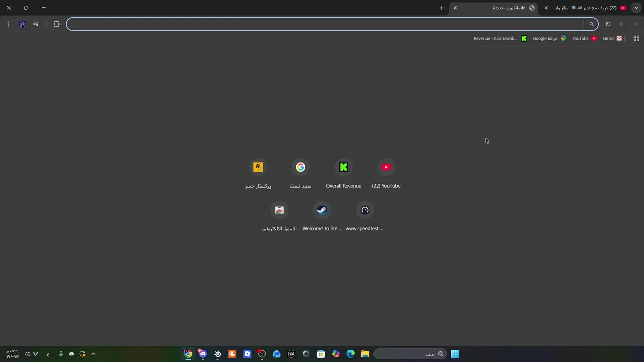Open the Rockstar Games shortcut tile
Viewport: 644px width, 362px height.
click(258, 174)
